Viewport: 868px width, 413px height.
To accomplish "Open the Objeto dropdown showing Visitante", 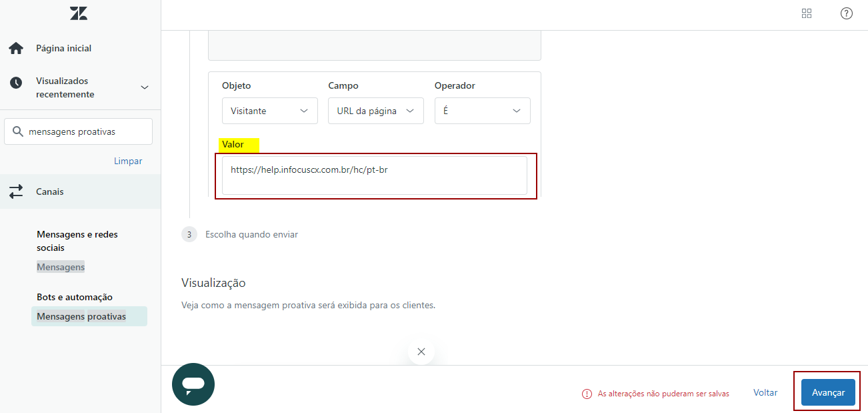I will tap(269, 111).
